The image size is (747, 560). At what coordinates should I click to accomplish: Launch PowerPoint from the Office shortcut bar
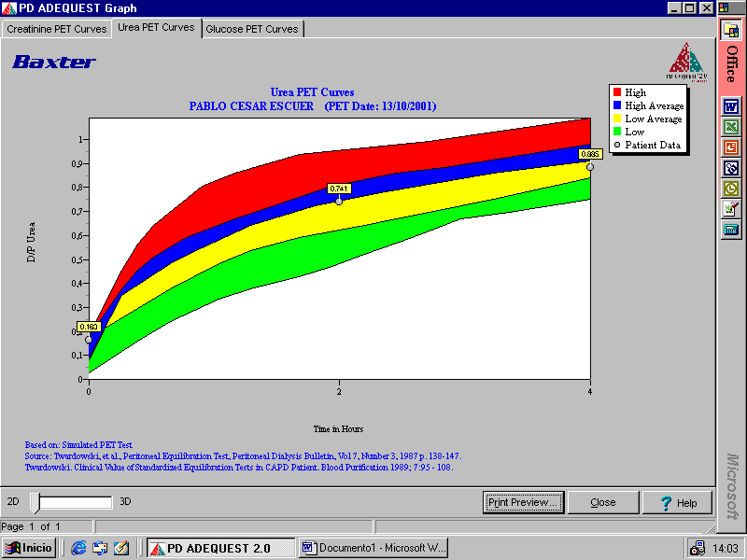731,147
